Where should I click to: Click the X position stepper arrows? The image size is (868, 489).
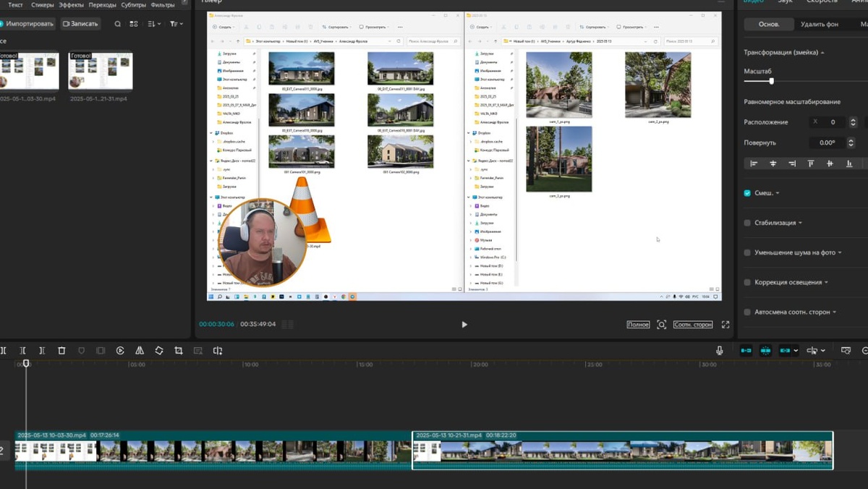pyautogui.click(x=853, y=122)
